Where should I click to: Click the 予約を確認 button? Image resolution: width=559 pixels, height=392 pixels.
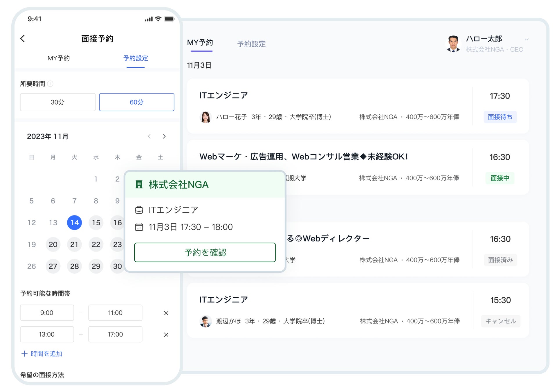pos(205,252)
